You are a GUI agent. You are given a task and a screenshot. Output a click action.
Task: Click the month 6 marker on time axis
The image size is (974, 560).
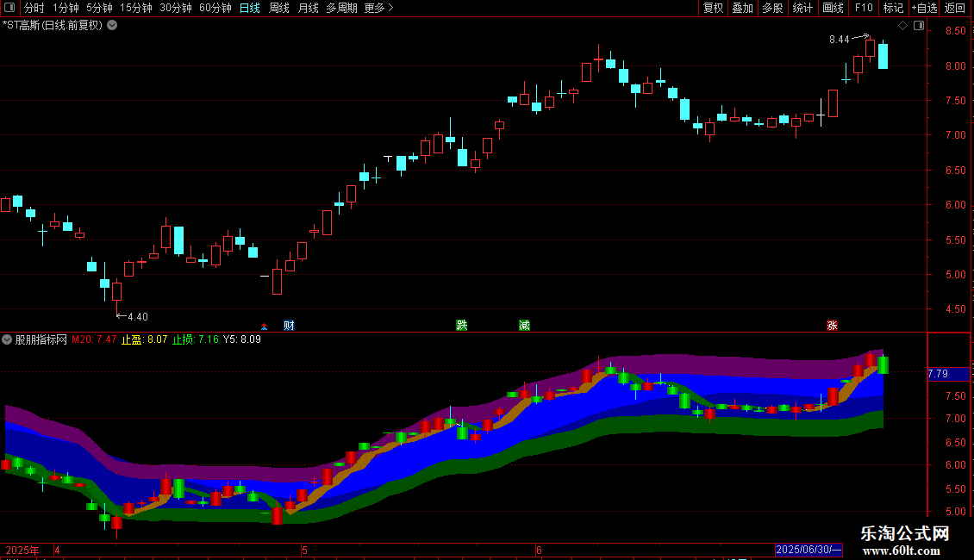click(539, 550)
